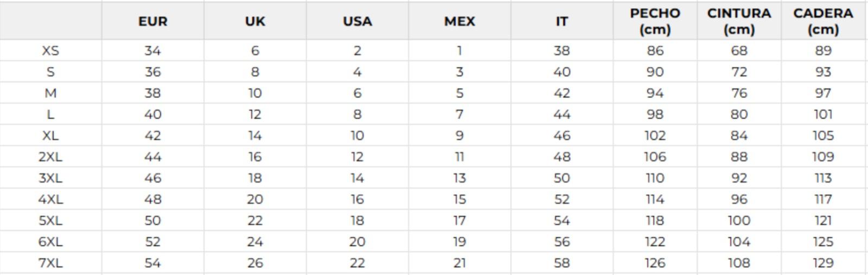This screenshot has width=868, height=275.
Task: Select the PECHO value 102 in XL row
Action: (655, 136)
